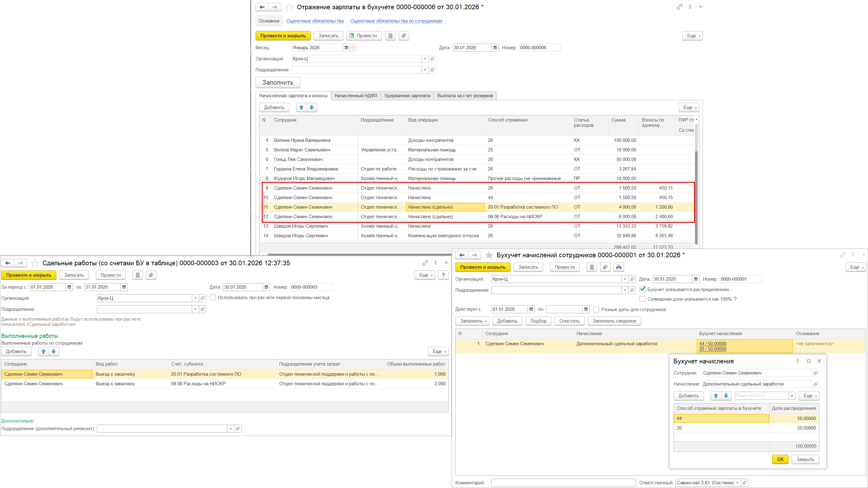Click the print icon in Бухучет начислений toolbar

point(619,267)
